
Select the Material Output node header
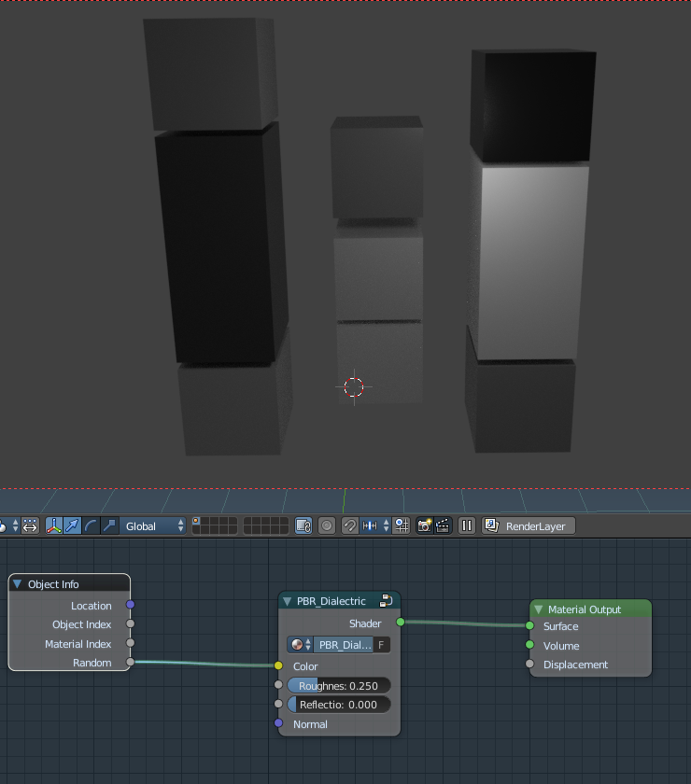tap(590, 609)
